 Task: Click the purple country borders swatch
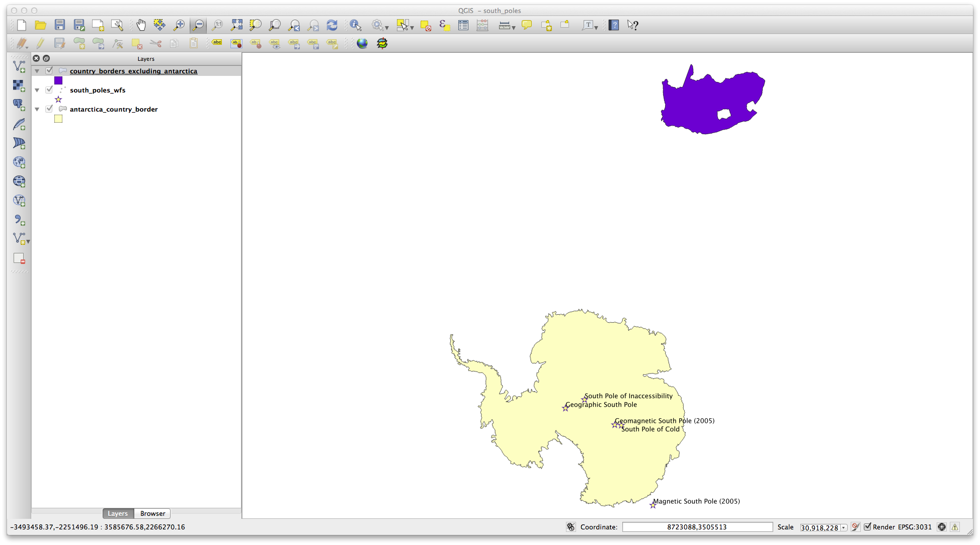click(x=58, y=80)
